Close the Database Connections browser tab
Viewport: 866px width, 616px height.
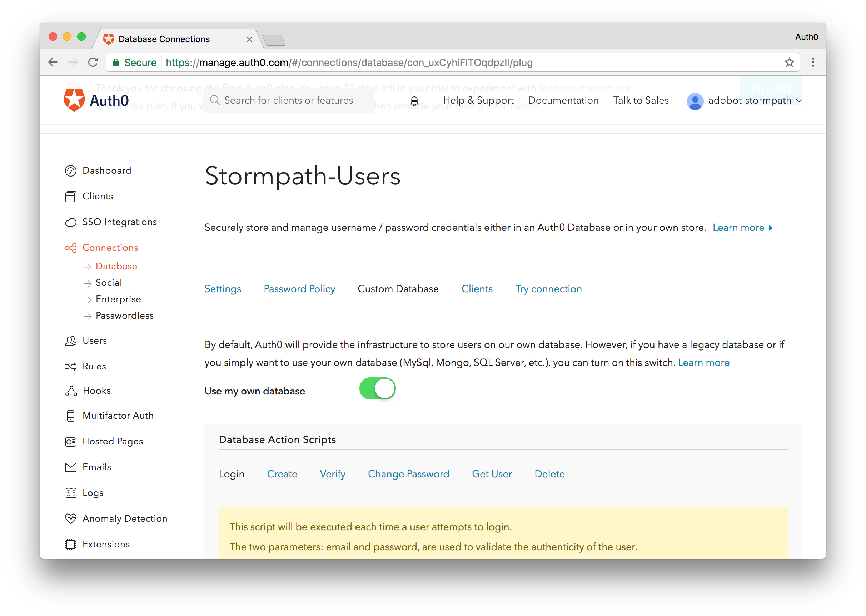(x=249, y=39)
